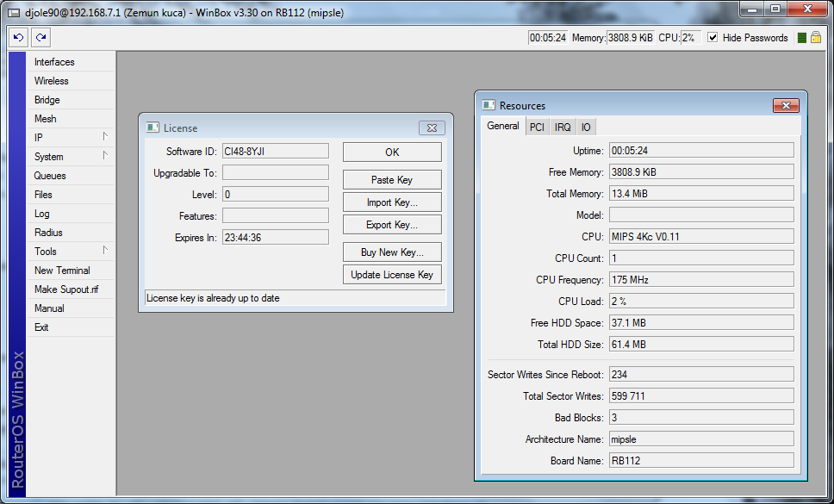Click the Buy New Key... button

coord(392,252)
